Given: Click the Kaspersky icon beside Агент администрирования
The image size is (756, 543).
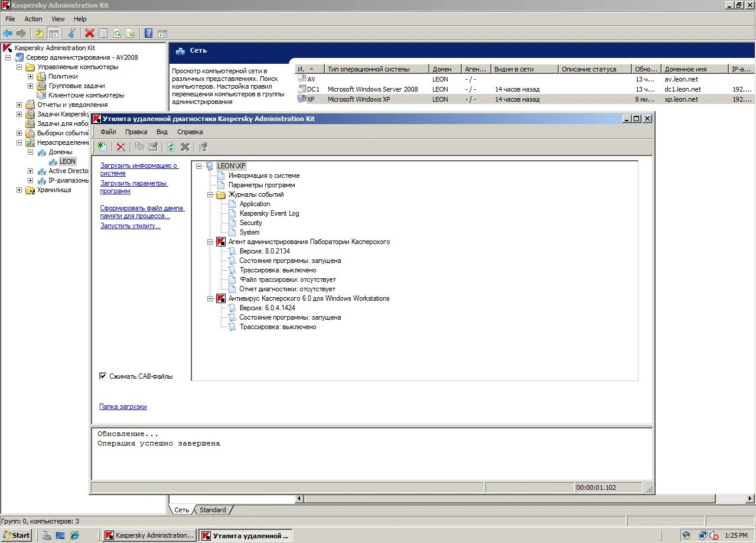Looking at the screenshot, I should click(x=221, y=242).
